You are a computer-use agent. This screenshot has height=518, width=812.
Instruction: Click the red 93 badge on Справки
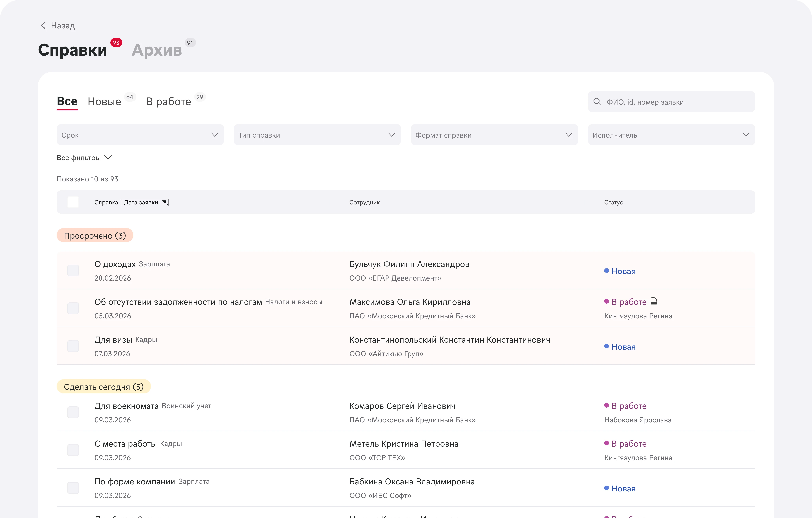point(116,43)
